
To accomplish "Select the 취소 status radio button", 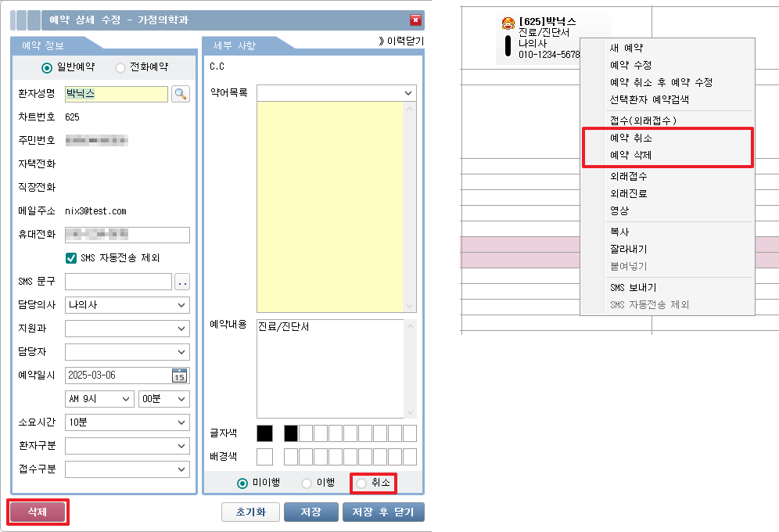I will tap(361, 483).
